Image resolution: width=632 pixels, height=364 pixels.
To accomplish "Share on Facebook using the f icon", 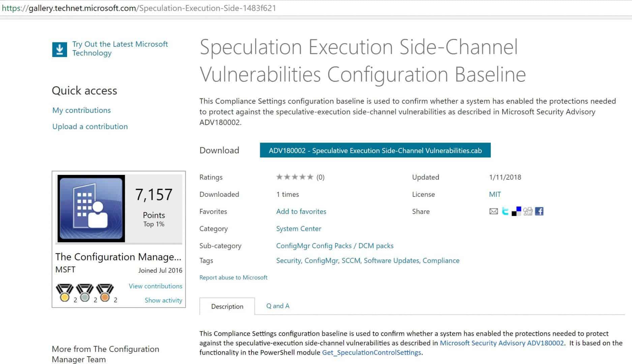I will pyautogui.click(x=539, y=211).
